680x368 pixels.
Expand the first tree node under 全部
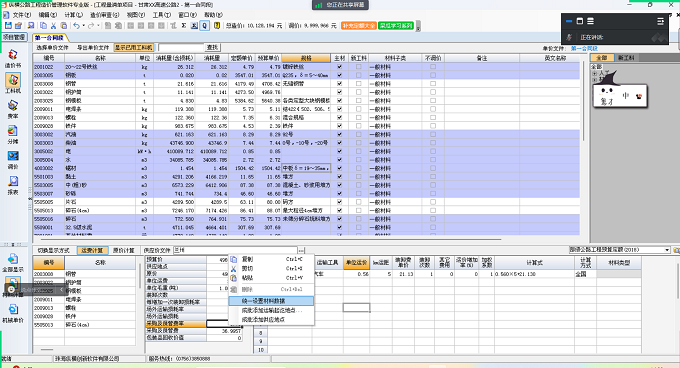point(595,74)
